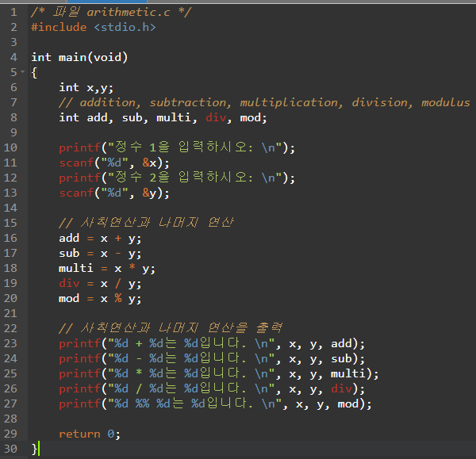The height and width of the screenshot is (459, 476).
Task: Click the '&y' argument on line 13
Action: point(150,193)
